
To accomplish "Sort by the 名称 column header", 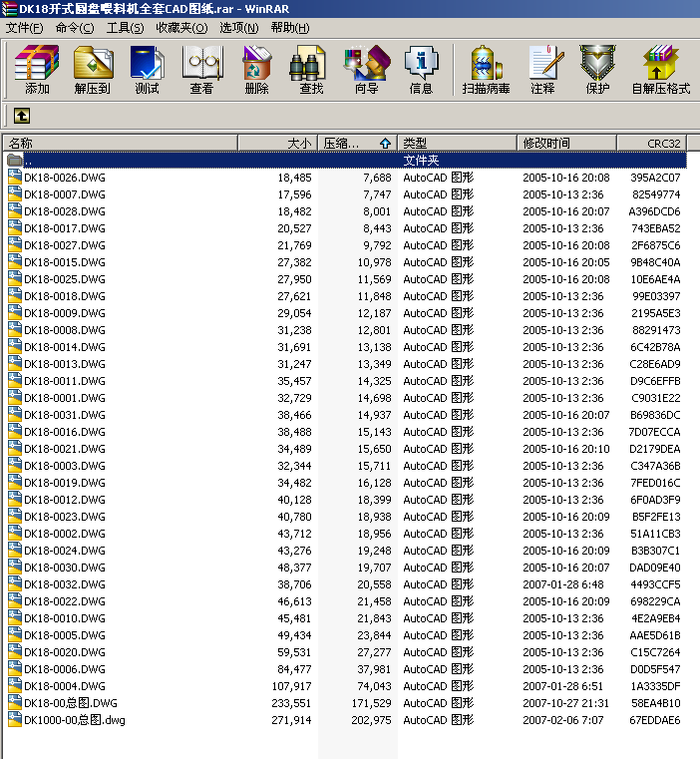I will tap(121, 144).
